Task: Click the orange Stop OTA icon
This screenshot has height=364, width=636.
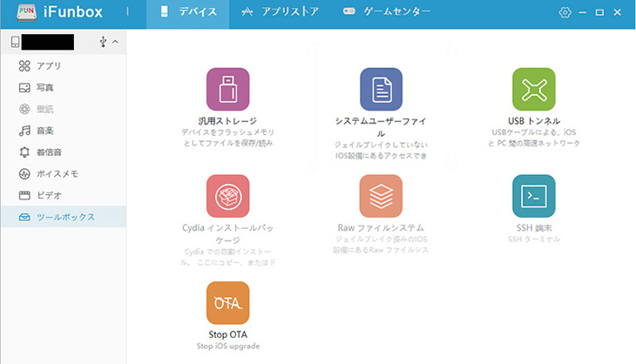Action: [x=228, y=303]
